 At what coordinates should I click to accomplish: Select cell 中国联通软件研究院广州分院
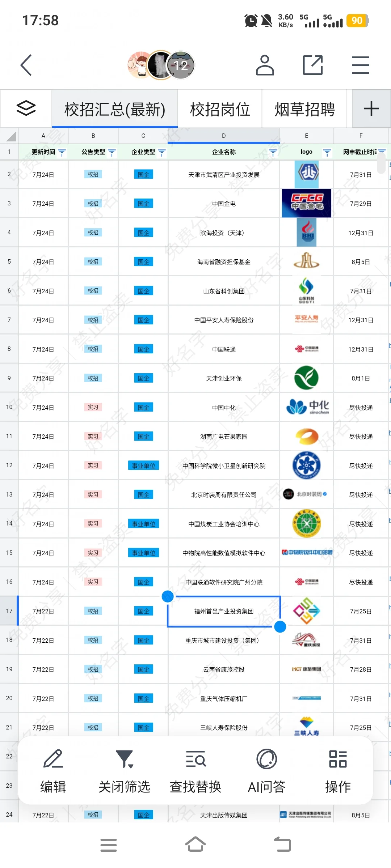(x=224, y=582)
